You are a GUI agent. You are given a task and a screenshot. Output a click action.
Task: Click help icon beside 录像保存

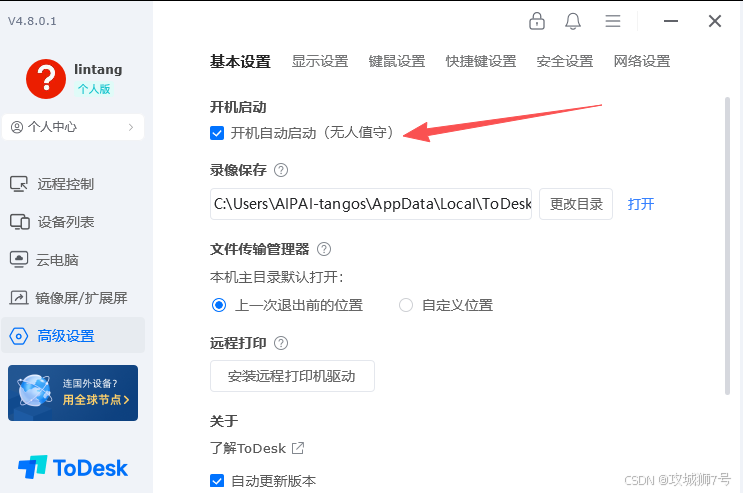[281, 170]
